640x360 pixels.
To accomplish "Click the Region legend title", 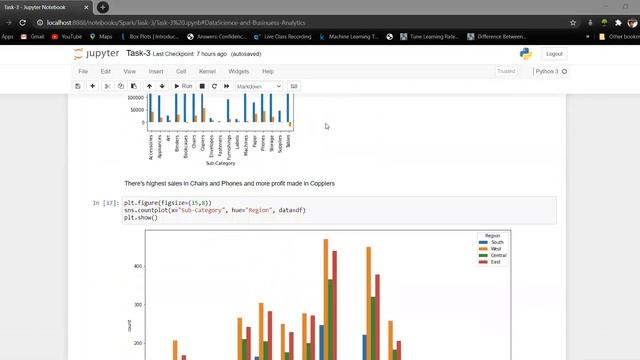I will (493, 236).
